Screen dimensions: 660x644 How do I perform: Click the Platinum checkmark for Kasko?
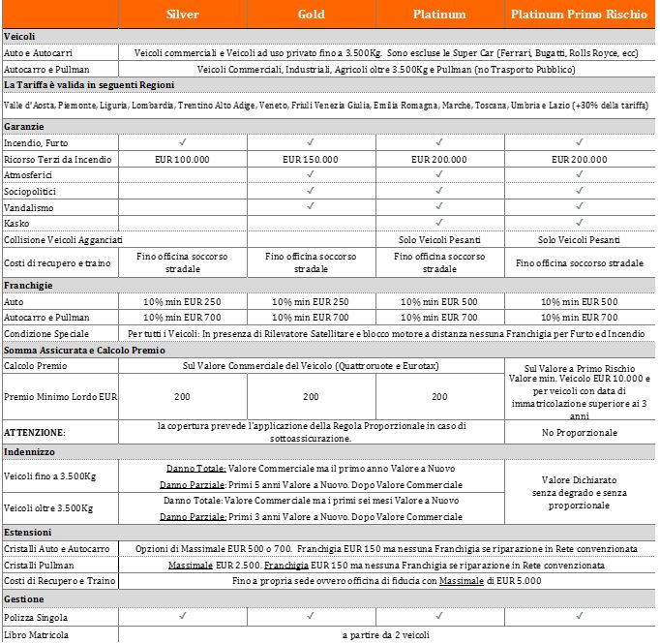(439, 223)
